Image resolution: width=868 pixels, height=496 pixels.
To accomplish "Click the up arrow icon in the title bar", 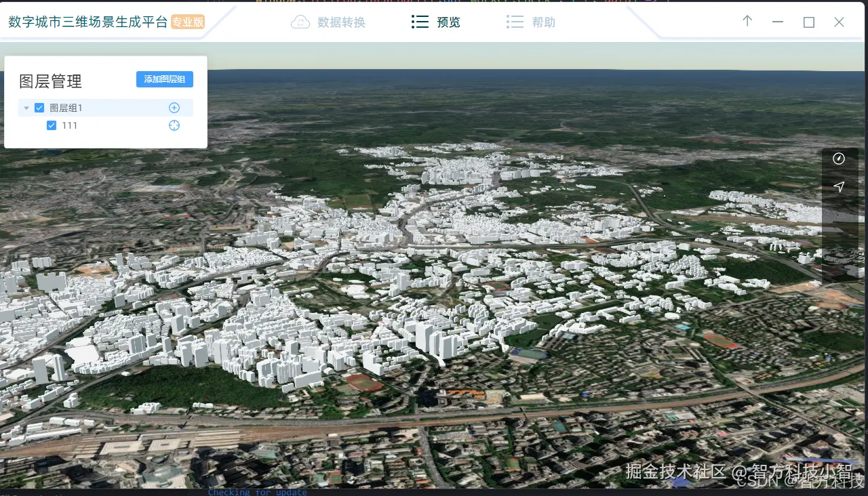I will (747, 21).
